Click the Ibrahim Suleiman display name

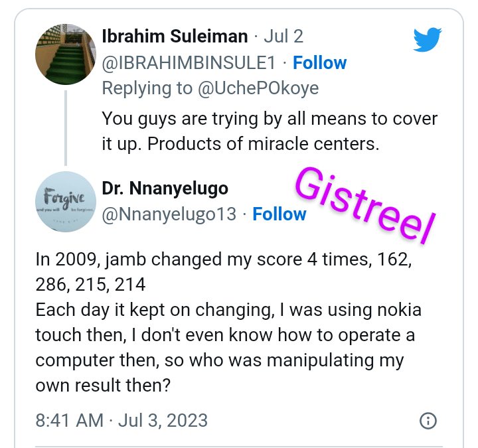pos(175,37)
